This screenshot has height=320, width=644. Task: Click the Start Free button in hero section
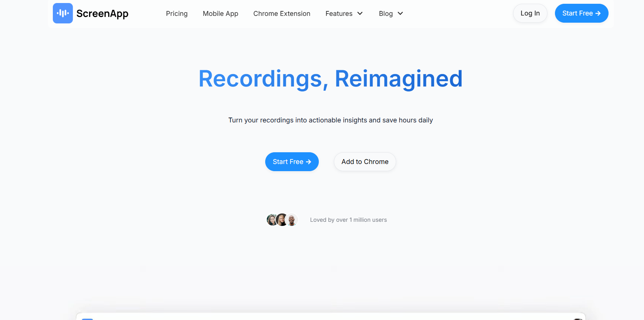tap(292, 162)
